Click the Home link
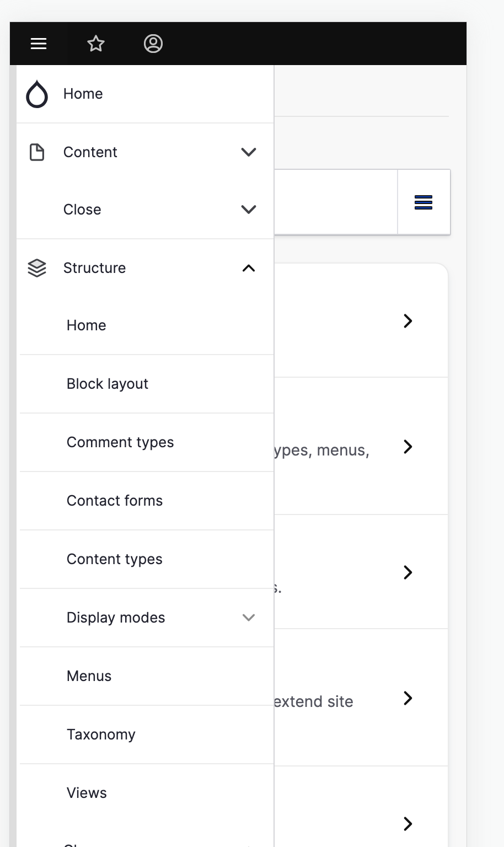The image size is (504, 847). [x=83, y=94]
